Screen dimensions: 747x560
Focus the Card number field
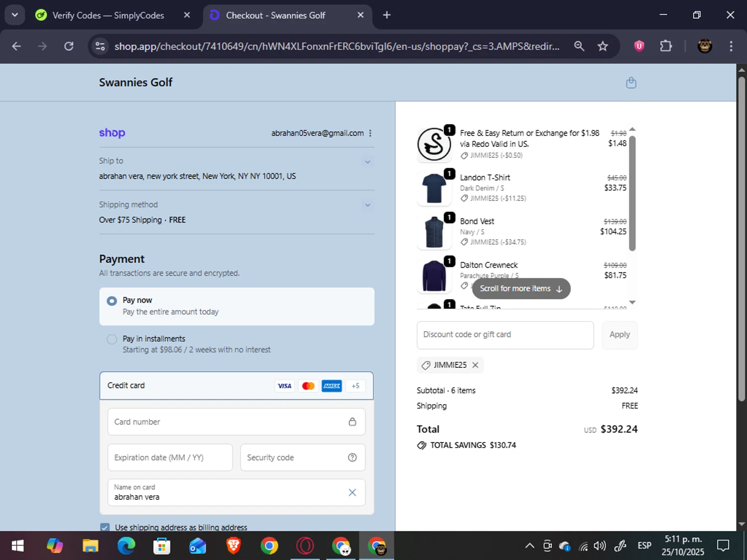tap(237, 422)
